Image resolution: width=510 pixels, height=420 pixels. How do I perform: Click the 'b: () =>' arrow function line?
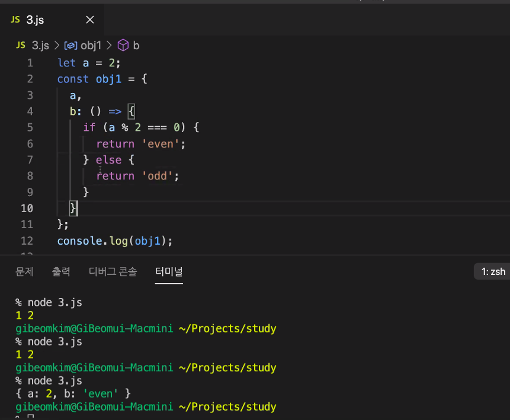coord(102,111)
